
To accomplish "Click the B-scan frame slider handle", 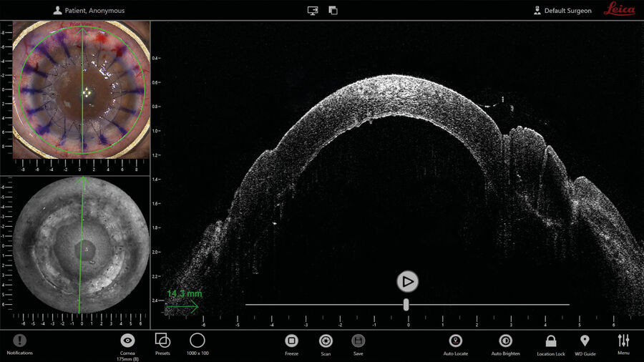I will pyautogui.click(x=406, y=305).
